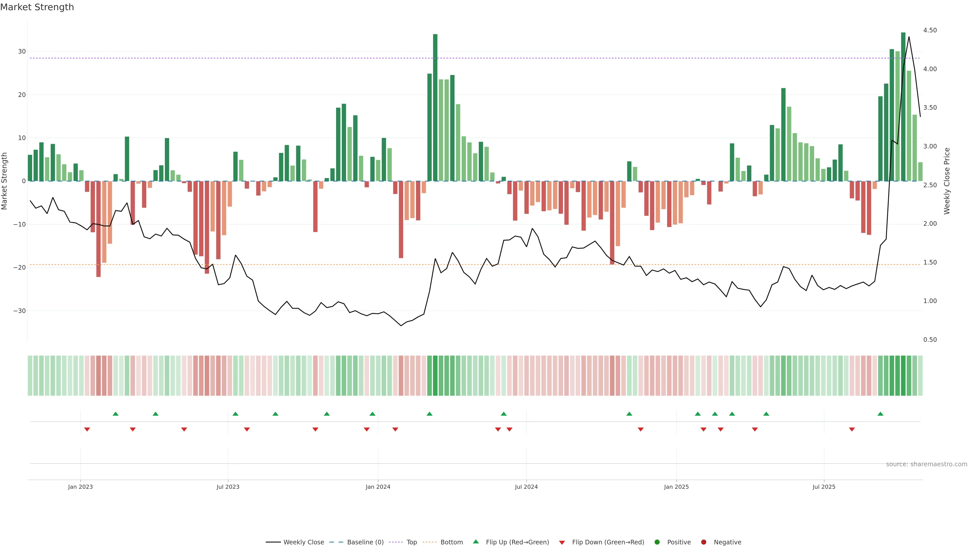Image resolution: width=980 pixels, height=551 pixels.
Task: Click the Market Strength chart title
Action: [x=37, y=7]
